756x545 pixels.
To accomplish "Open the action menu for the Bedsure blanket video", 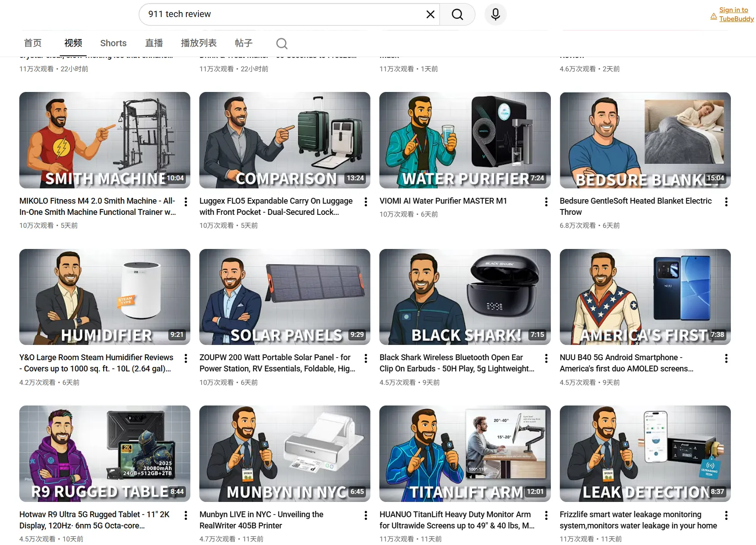I will [x=726, y=202].
